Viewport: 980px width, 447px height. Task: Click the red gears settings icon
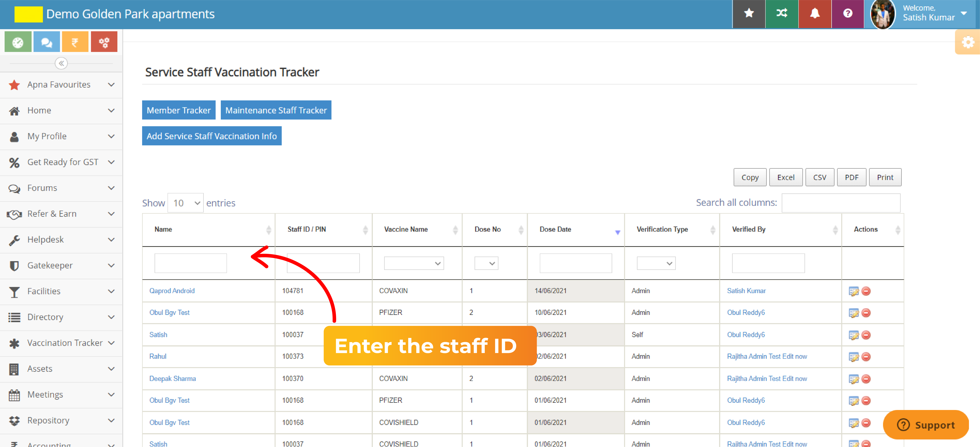[104, 42]
